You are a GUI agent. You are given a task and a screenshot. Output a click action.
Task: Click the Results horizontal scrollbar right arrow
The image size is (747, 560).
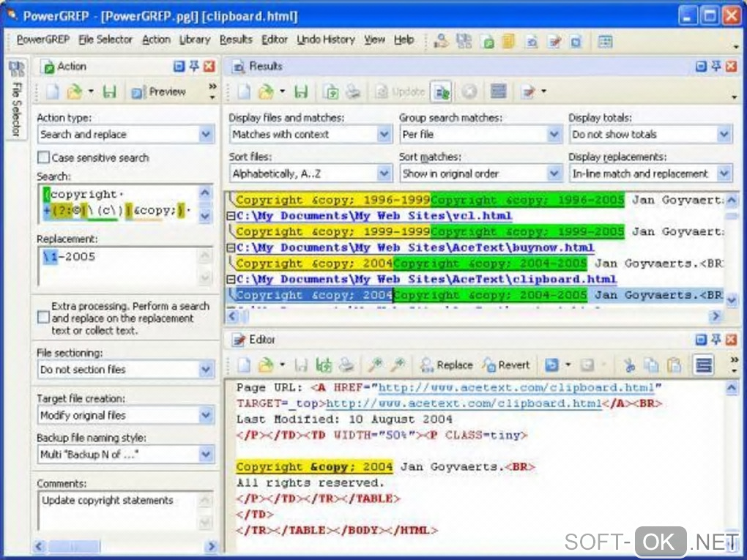click(x=716, y=316)
